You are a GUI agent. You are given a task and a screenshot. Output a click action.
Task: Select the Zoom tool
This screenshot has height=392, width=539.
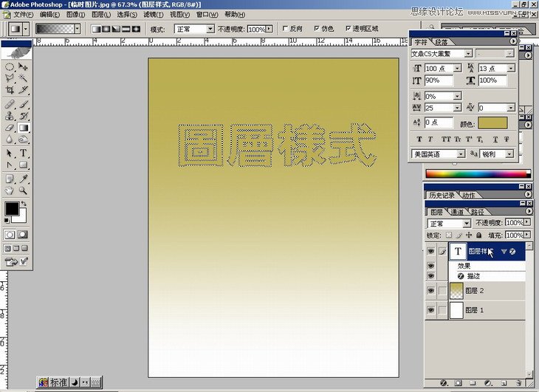(x=23, y=190)
